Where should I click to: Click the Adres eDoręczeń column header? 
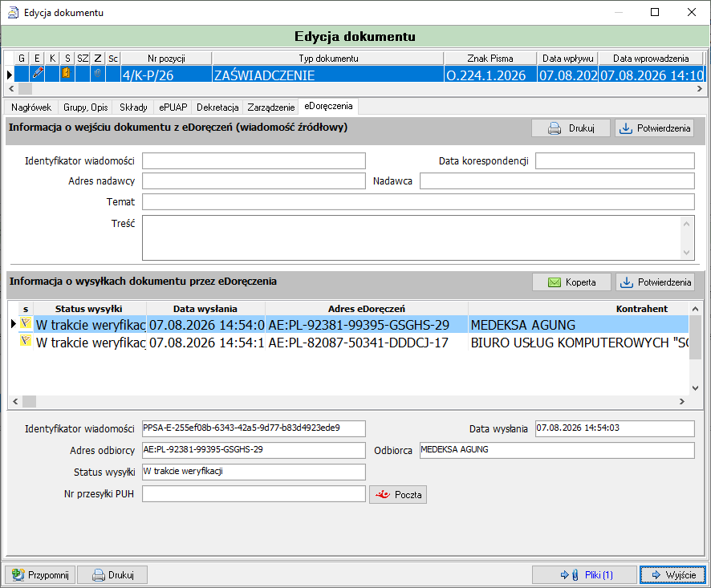pos(367,309)
